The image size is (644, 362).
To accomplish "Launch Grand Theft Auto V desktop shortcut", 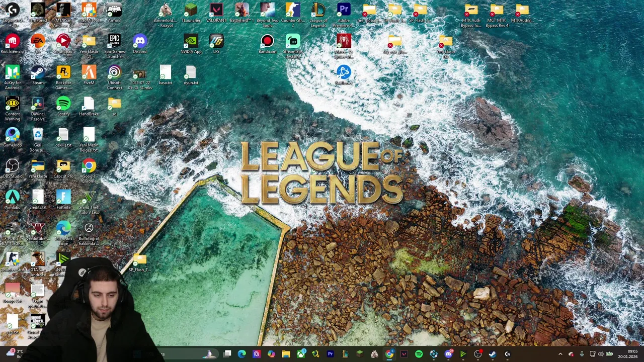I will click(x=89, y=202).
